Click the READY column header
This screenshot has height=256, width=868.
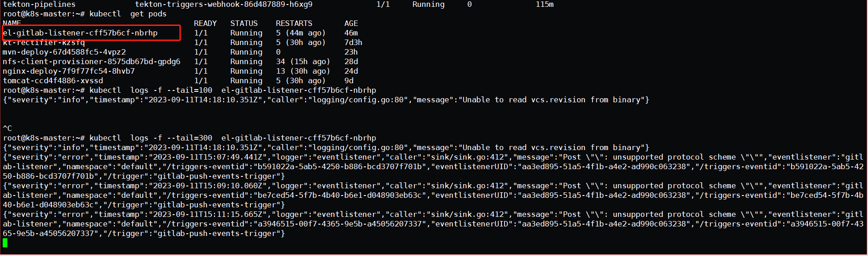tap(205, 23)
